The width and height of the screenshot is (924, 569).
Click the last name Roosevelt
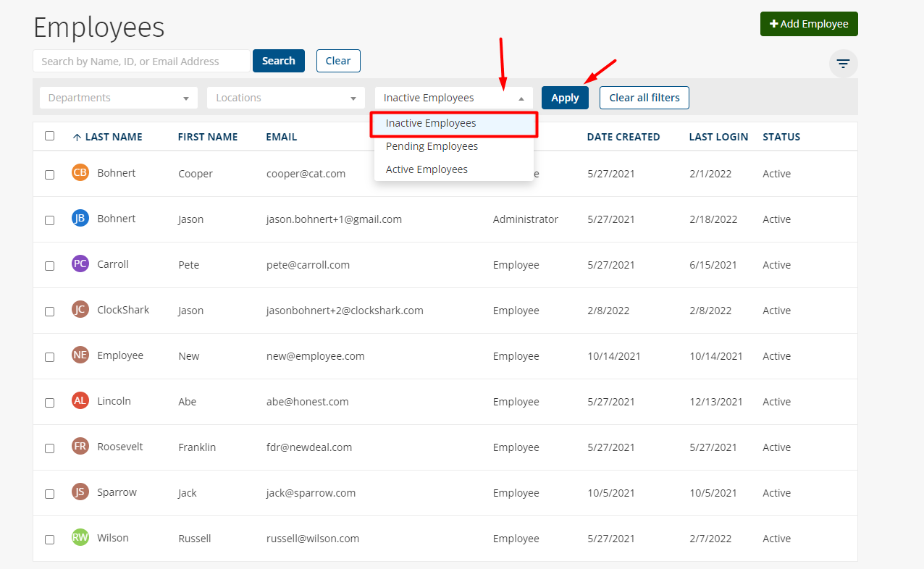click(120, 447)
